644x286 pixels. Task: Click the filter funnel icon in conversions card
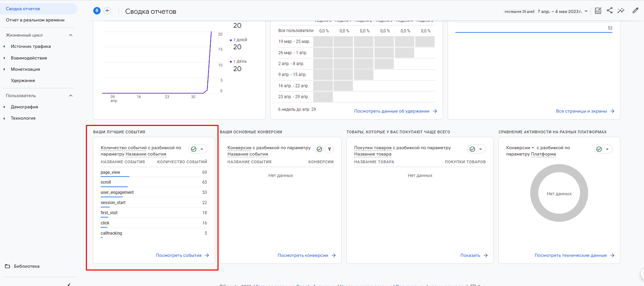tap(329, 149)
